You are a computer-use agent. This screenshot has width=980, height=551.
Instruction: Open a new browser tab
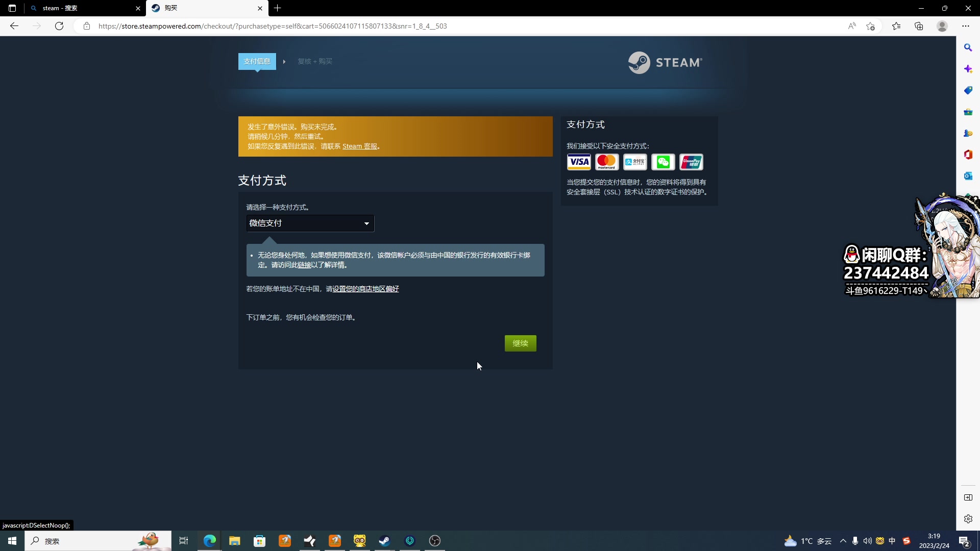coord(277,8)
